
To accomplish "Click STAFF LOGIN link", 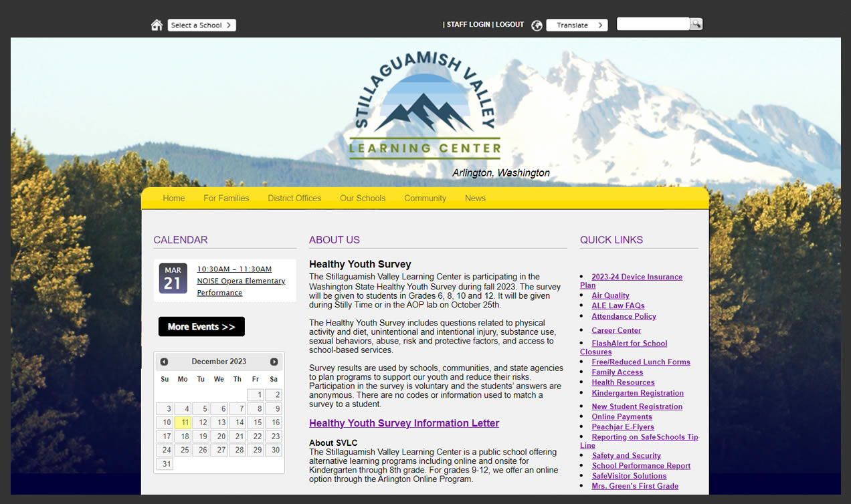I will (468, 24).
